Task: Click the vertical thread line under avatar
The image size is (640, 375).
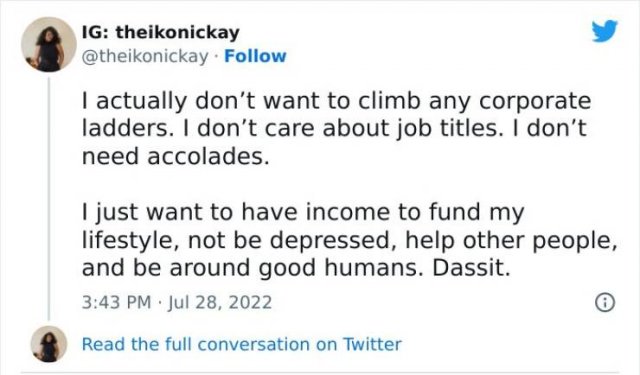Action: click(x=49, y=199)
